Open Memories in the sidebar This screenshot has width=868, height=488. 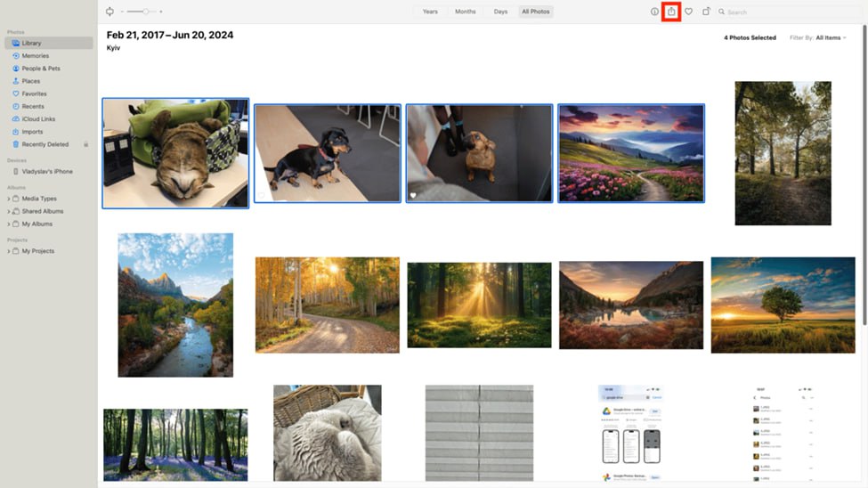[x=35, y=56]
